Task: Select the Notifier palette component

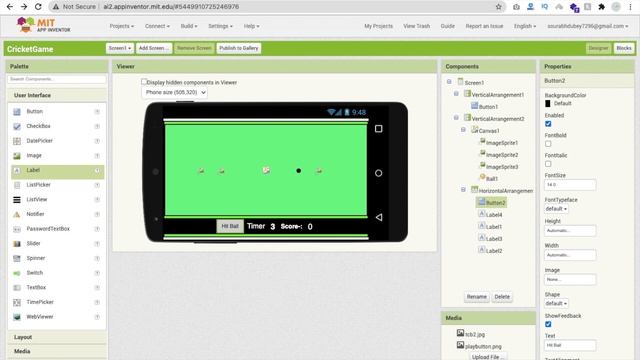Action: click(35, 214)
